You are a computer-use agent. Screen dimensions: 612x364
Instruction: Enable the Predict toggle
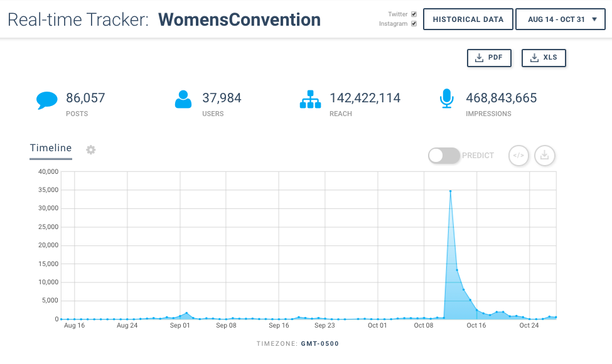444,156
